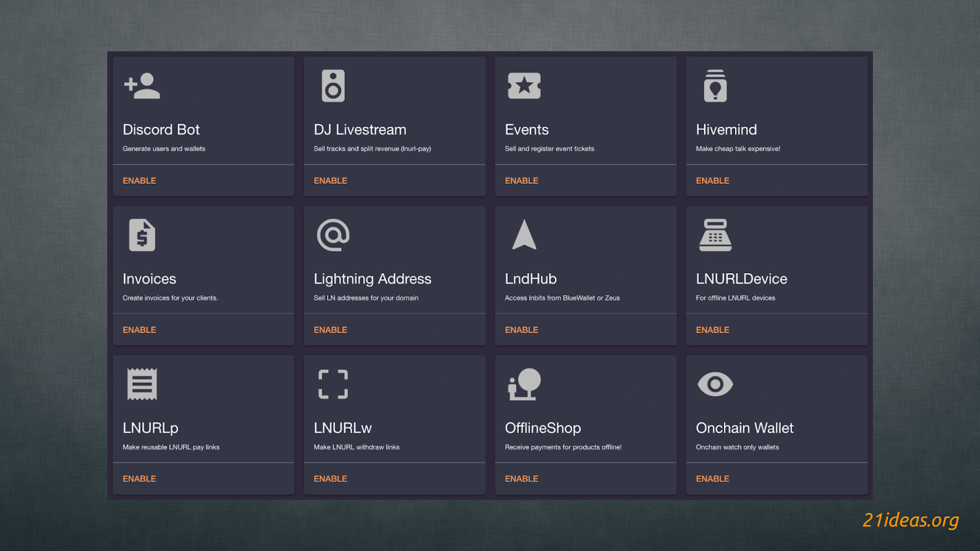Enable the LNURLDevice extension
980x551 pixels.
tap(713, 330)
